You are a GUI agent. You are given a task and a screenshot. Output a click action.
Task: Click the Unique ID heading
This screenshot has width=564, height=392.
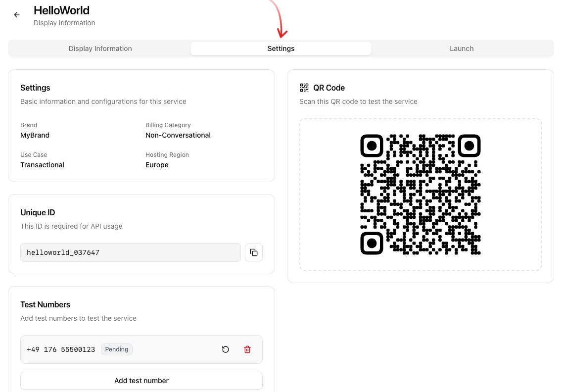[38, 212]
